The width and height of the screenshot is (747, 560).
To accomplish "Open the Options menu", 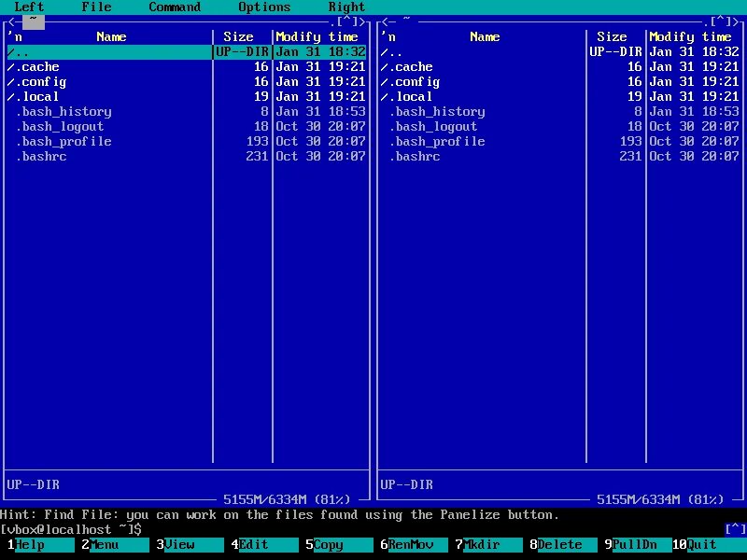I will point(264,7).
